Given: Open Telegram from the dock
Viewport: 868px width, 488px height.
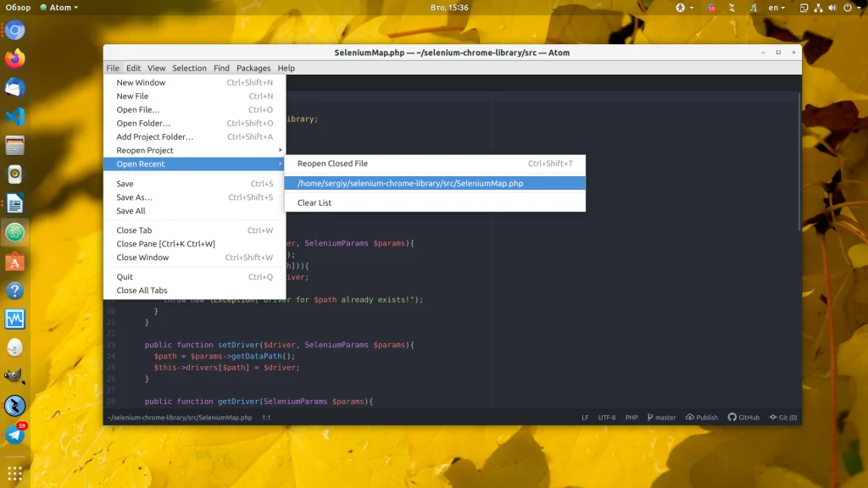Looking at the screenshot, I should pos(14,435).
